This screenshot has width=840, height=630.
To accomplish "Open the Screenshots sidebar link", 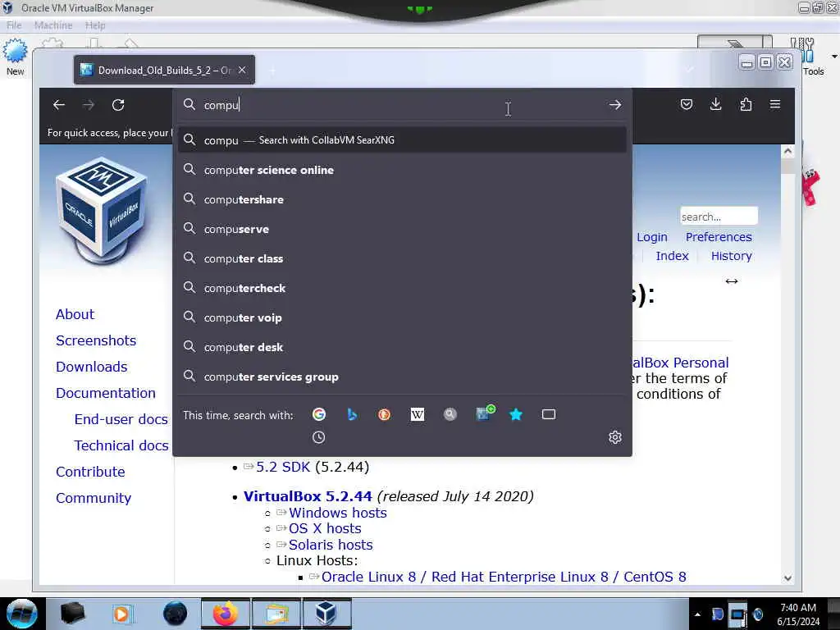I will pos(96,340).
